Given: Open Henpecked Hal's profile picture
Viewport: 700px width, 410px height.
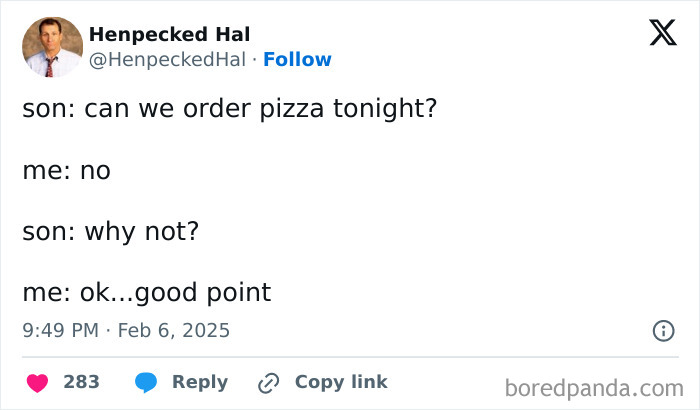Looking at the screenshot, I should point(52,47).
